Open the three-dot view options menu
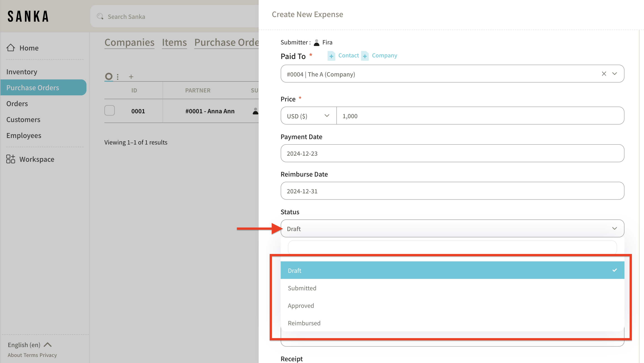This screenshot has height=363, width=644. pos(117,77)
